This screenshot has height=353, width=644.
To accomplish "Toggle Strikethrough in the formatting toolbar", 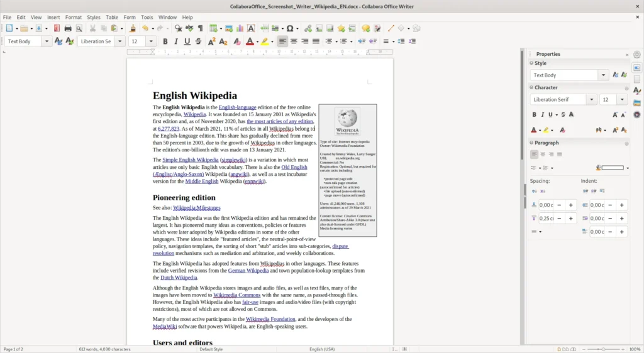I will point(198,41).
